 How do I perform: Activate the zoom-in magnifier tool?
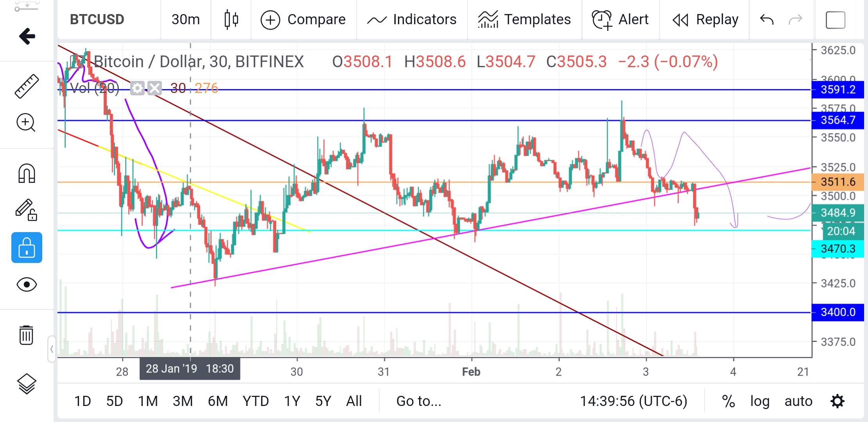coord(26,123)
